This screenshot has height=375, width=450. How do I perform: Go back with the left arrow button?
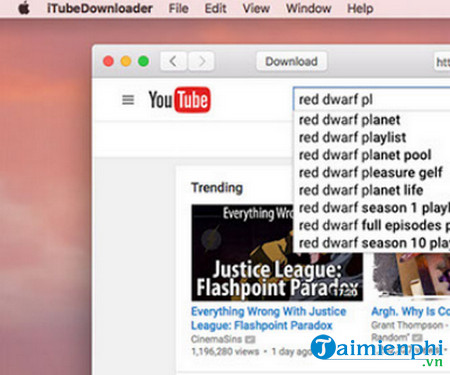point(173,61)
